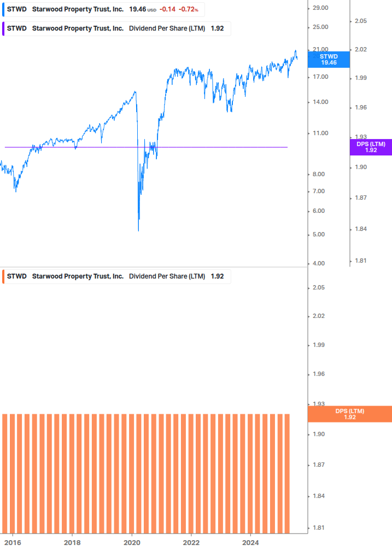Click the blue STWD 19.46 price axis tag
Screen dimensions: 392x550
[x=329, y=60]
